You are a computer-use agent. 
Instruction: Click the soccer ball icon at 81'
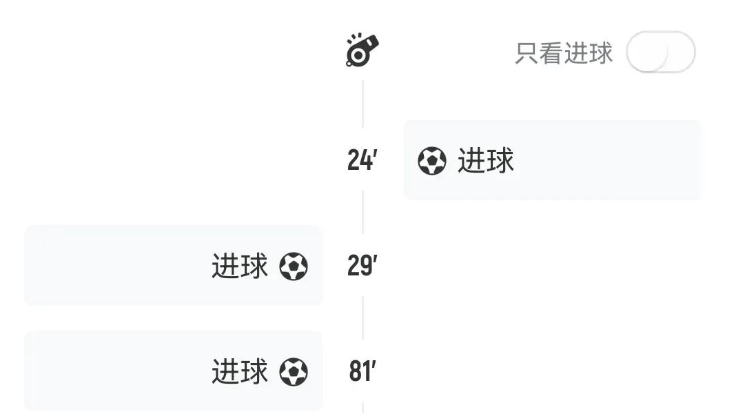(294, 372)
